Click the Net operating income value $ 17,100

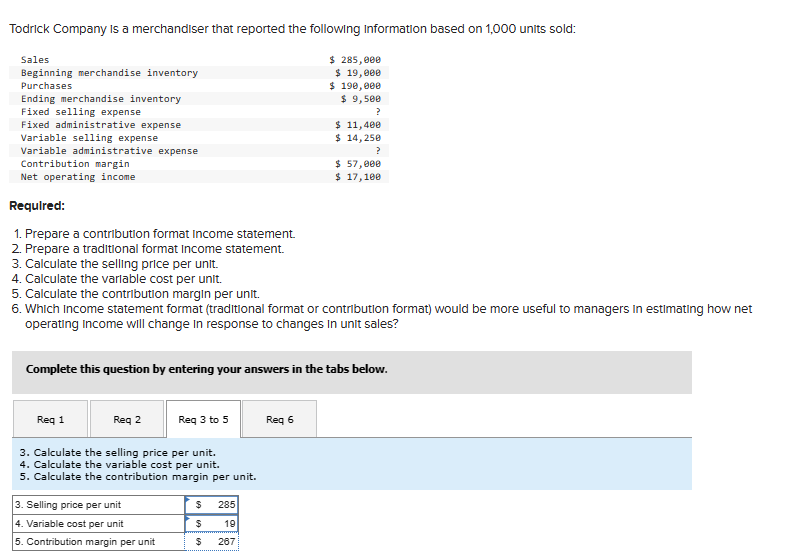coord(358,177)
